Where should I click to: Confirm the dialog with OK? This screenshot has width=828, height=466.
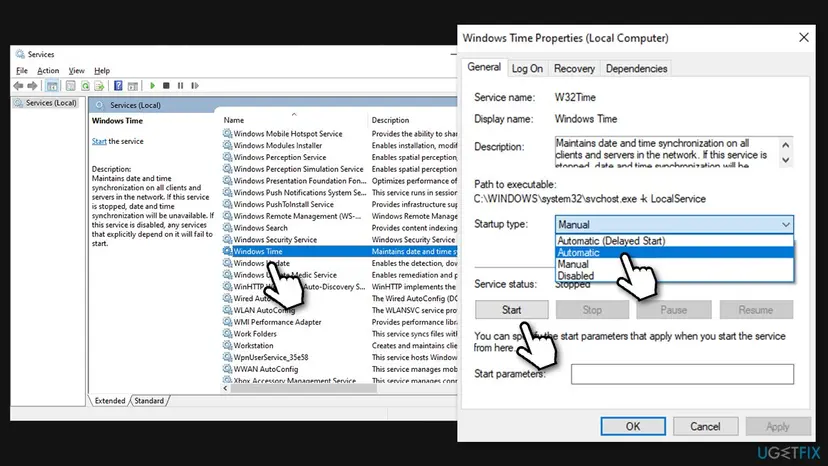click(633, 426)
